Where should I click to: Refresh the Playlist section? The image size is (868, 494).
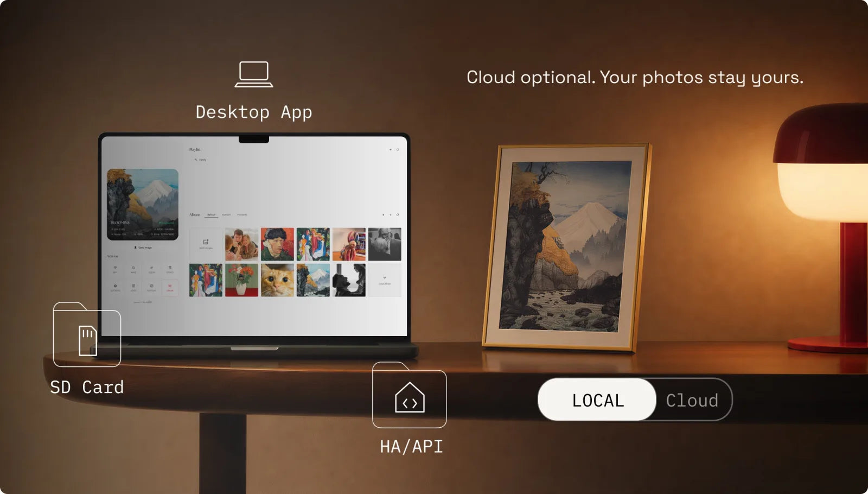398,149
